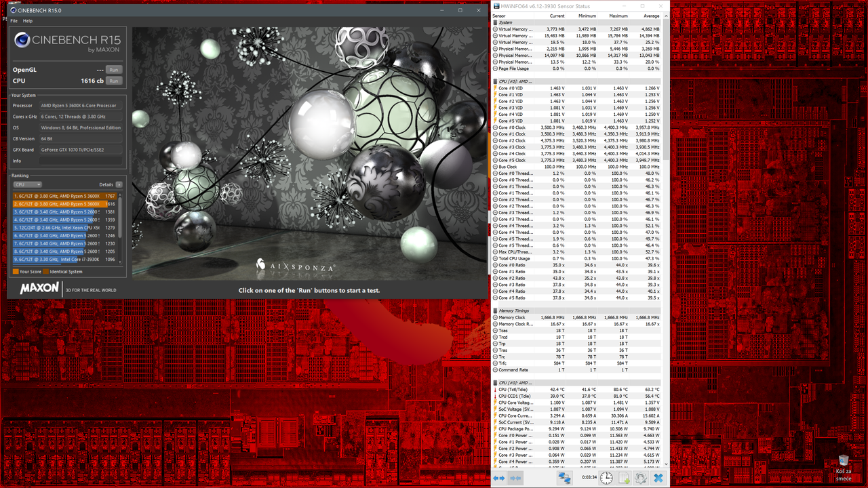Click the logging sheet icon with green plus
Viewport: 868px width, 488px height.
[624, 478]
